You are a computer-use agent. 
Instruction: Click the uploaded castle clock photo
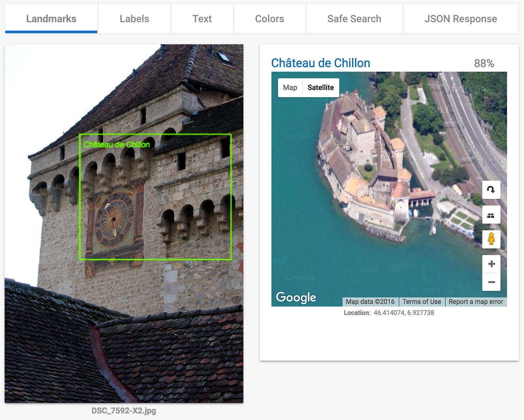coord(124,224)
